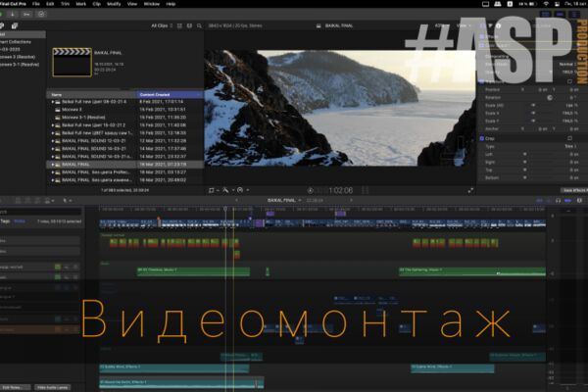
Task: Adjust the Crop Left slider
Action: [525, 154]
